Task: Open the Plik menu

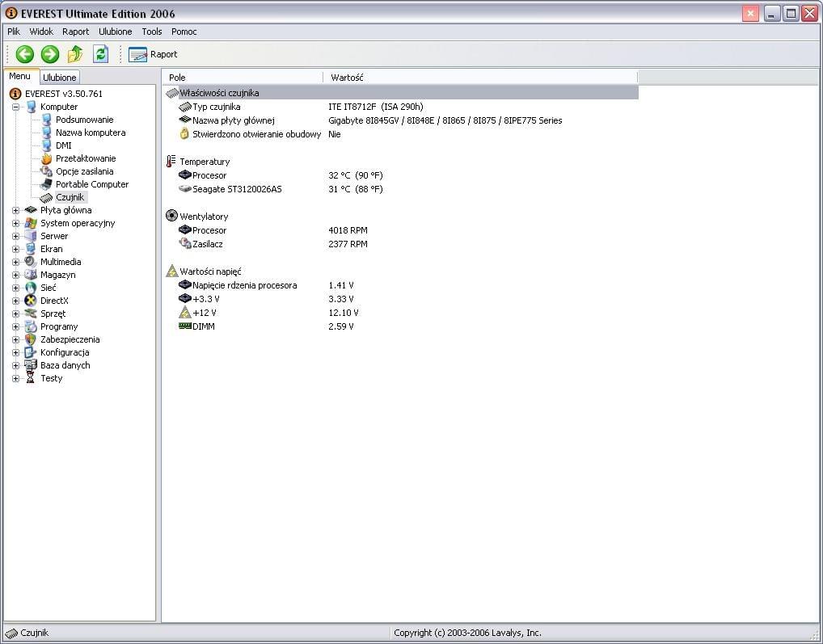Action: (x=14, y=32)
